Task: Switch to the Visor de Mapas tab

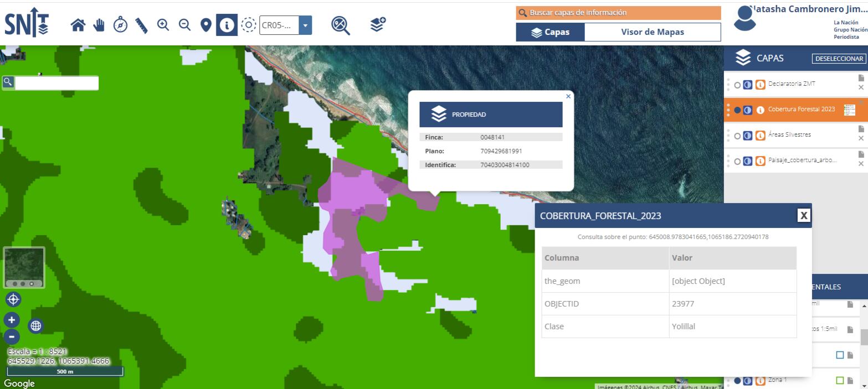Action: [652, 32]
